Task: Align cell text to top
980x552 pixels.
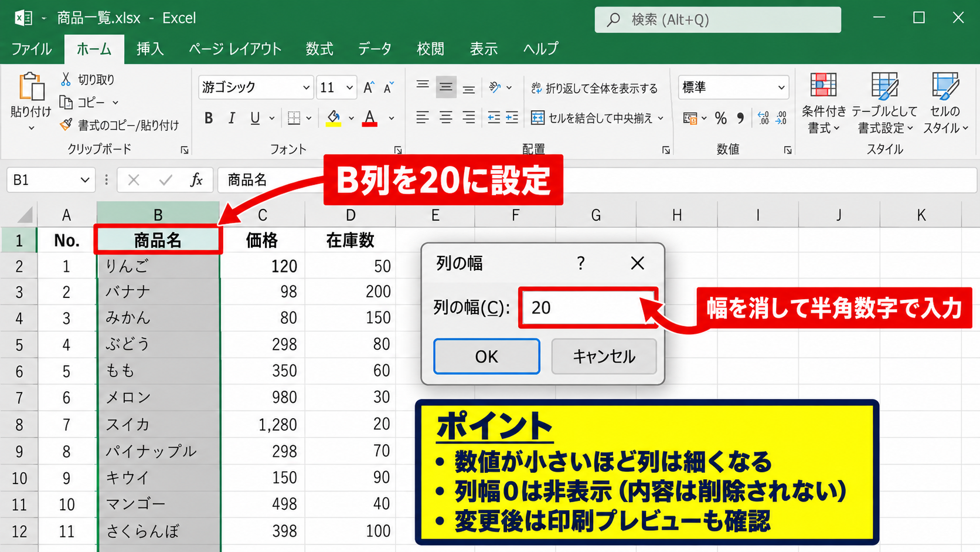Action: point(422,85)
